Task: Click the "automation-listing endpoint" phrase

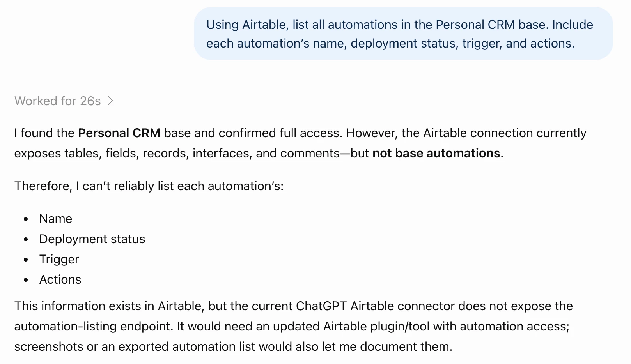Action: pyautogui.click(x=94, y=326)
